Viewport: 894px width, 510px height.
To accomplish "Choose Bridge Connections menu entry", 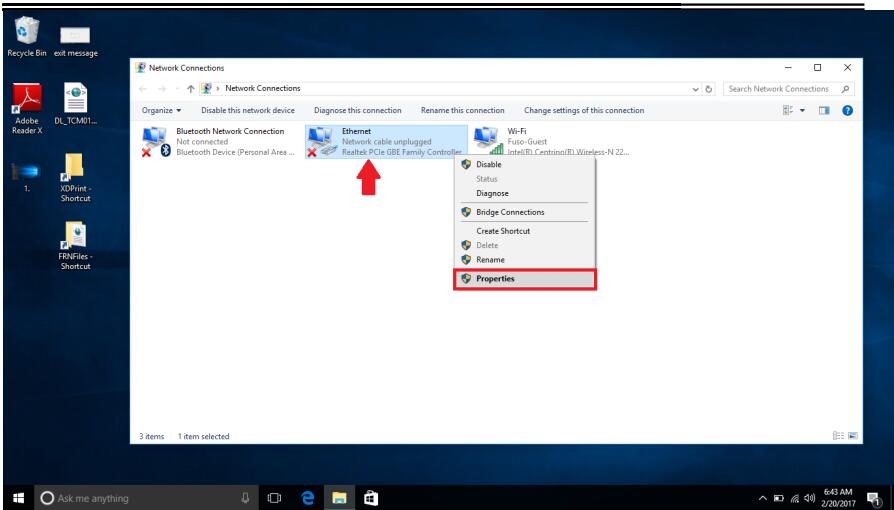I will (510, 212).
